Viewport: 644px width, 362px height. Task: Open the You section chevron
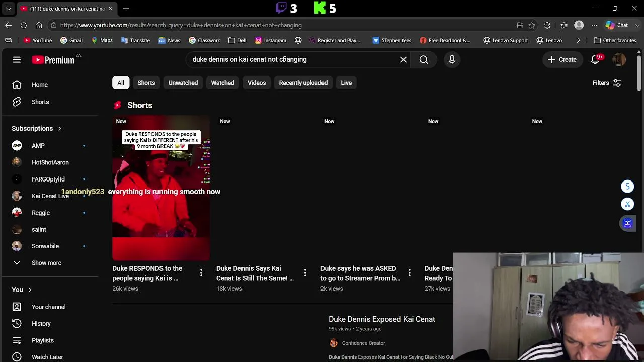pos(30,290)
